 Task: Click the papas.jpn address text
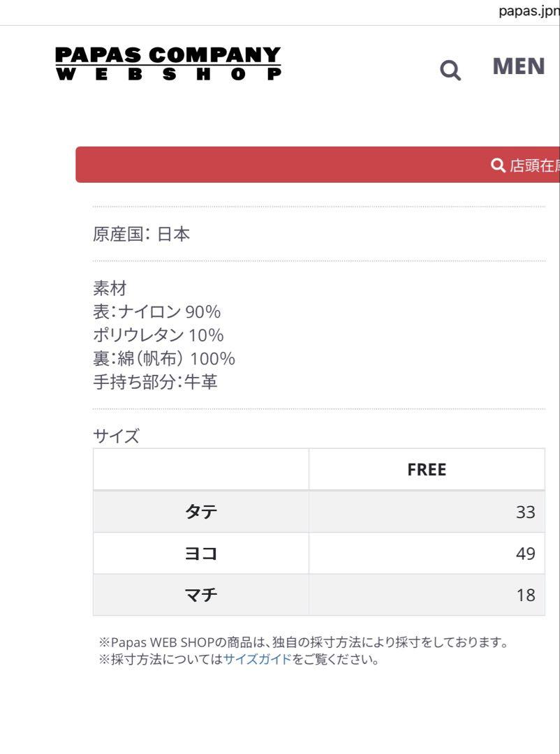(529, 11)
